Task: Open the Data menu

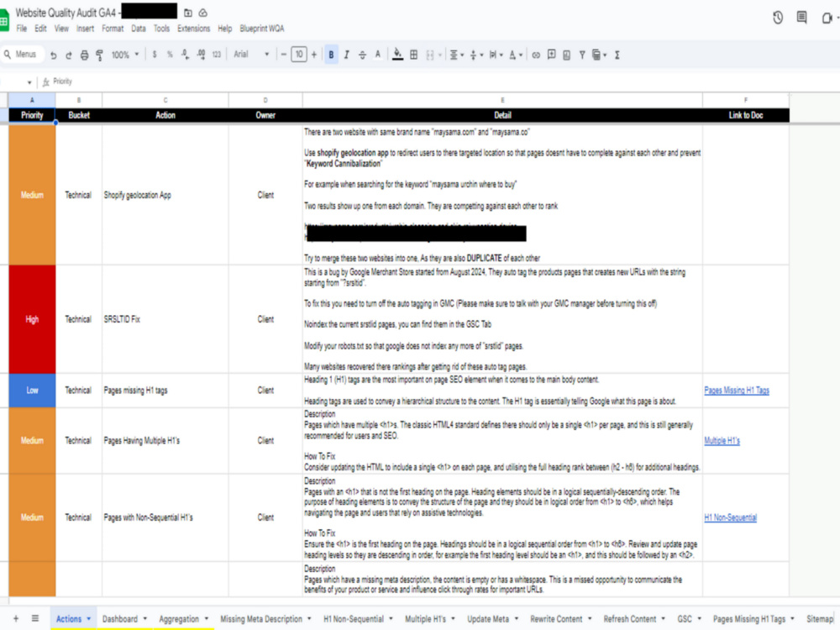Action: (x=139, y=29)
